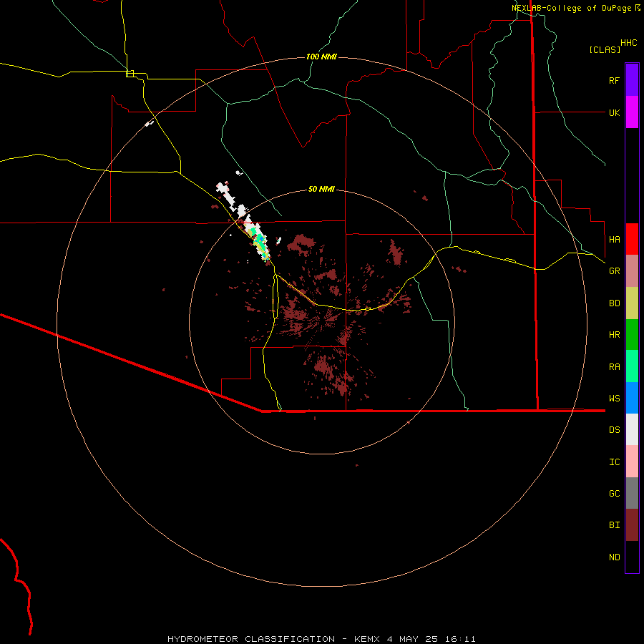644x644 pixels.
Task: Select the GR pink-brown legend swatch
Action: pyautogui.click(x=632, y=271)
